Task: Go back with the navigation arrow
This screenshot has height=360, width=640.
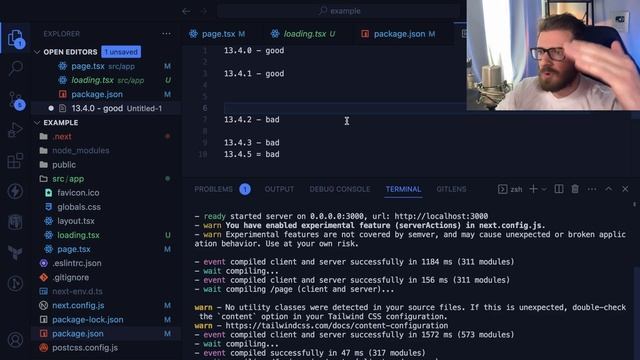Action: [186, 11]
